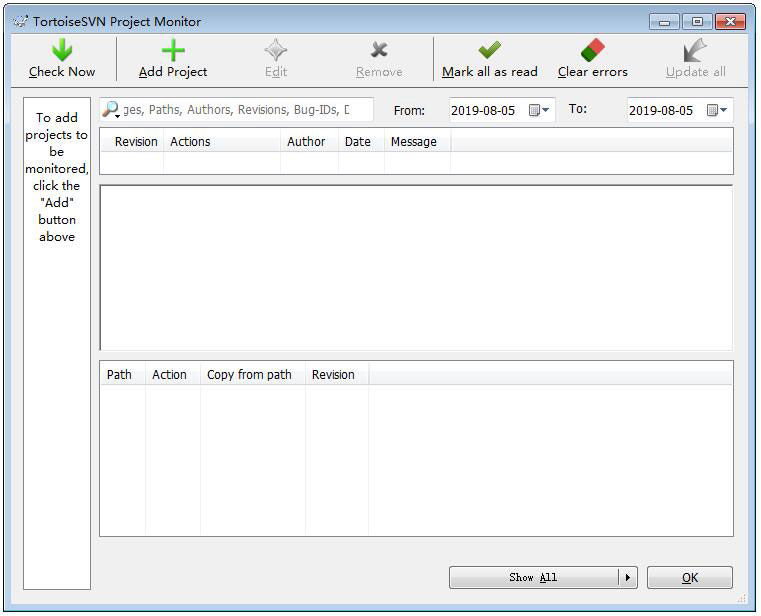Mark all as read using the checkmark icon
761x616 pixels.
click(x=489, y=50)
